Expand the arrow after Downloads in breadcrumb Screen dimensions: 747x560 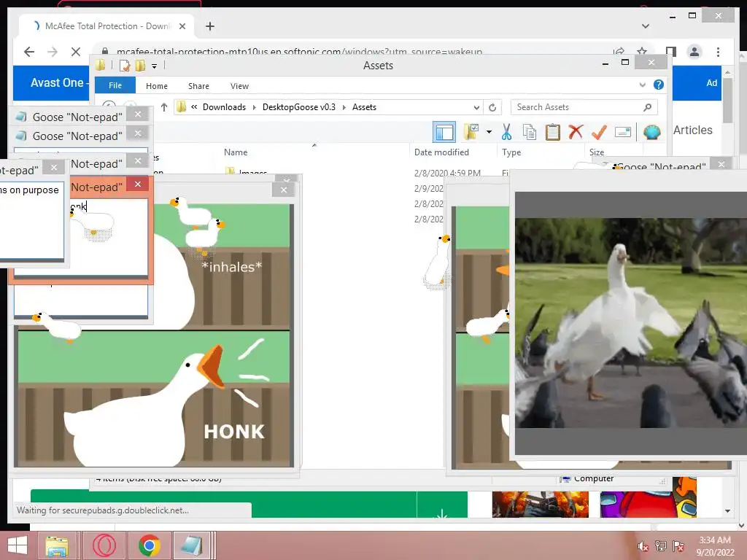(254, 107)
